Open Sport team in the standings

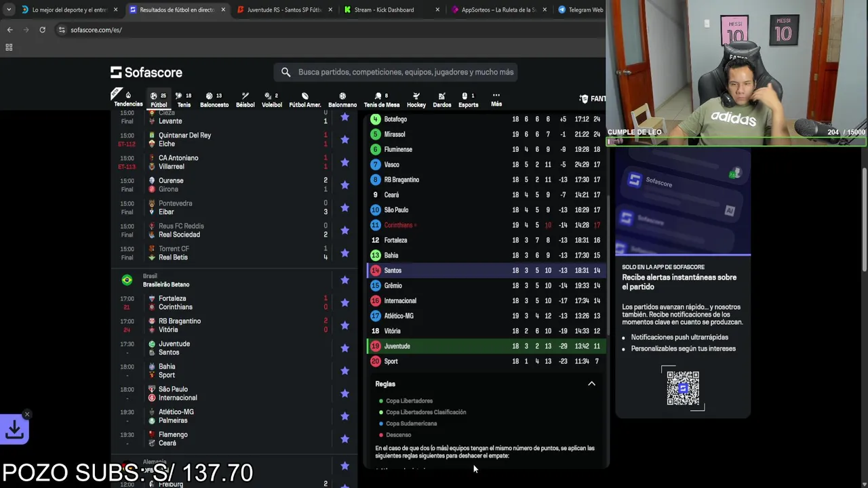coord(486,361)
